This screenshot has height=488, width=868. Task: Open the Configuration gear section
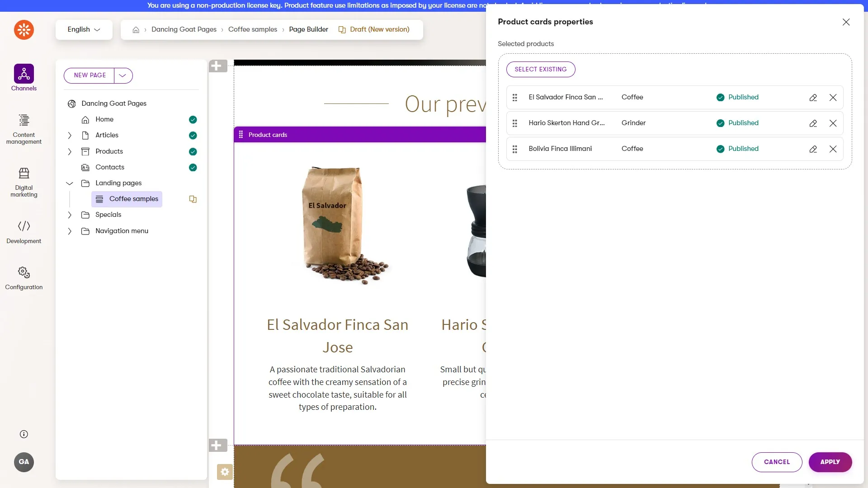(24, 272)
